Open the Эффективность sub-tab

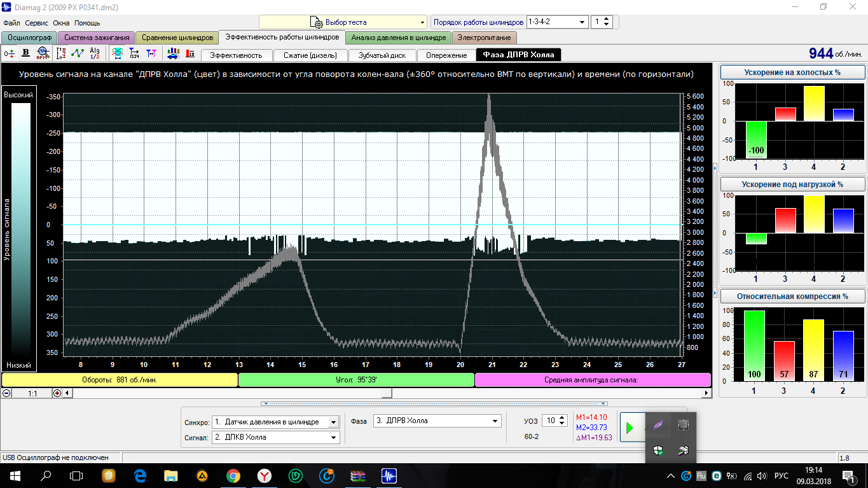237,55
